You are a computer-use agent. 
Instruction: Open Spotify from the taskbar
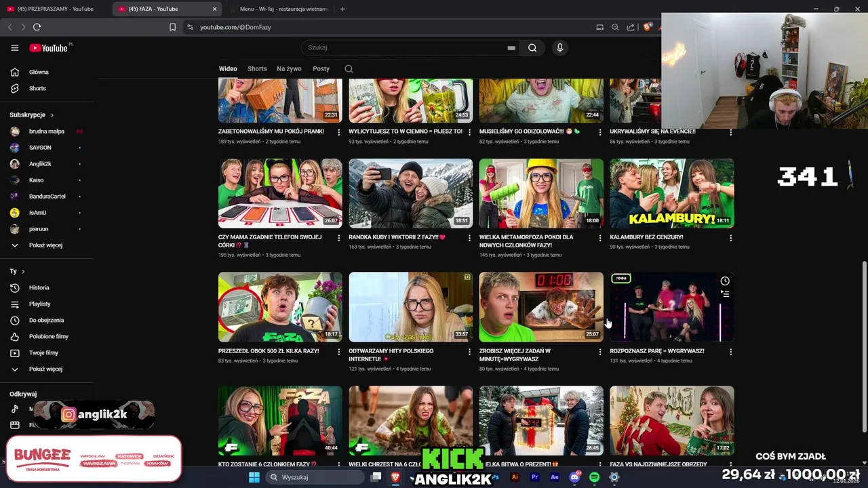click(594, 477)
